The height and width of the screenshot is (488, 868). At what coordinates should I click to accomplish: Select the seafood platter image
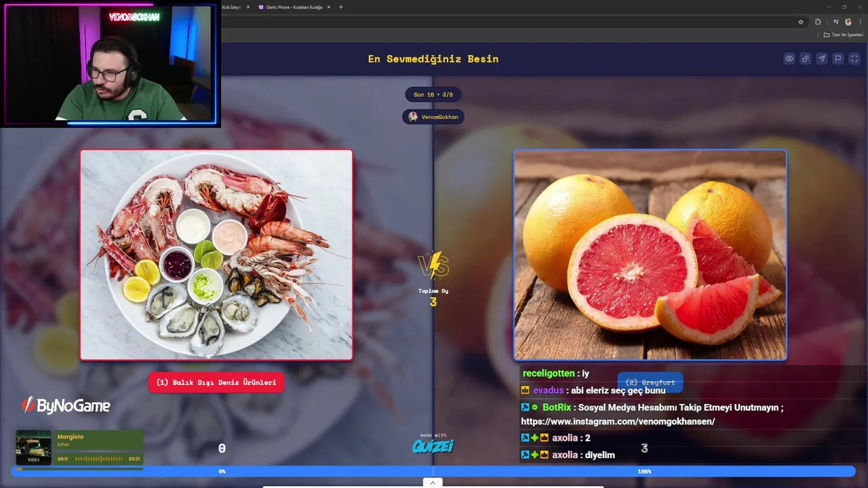(216, 255)
